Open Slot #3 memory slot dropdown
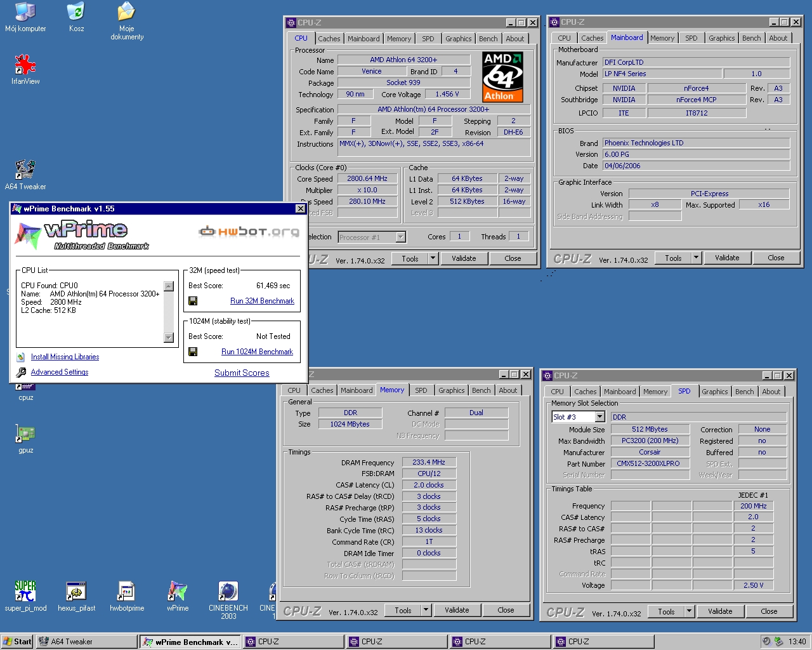The height and width of the screenshot is (650, 812). point(600,417)
